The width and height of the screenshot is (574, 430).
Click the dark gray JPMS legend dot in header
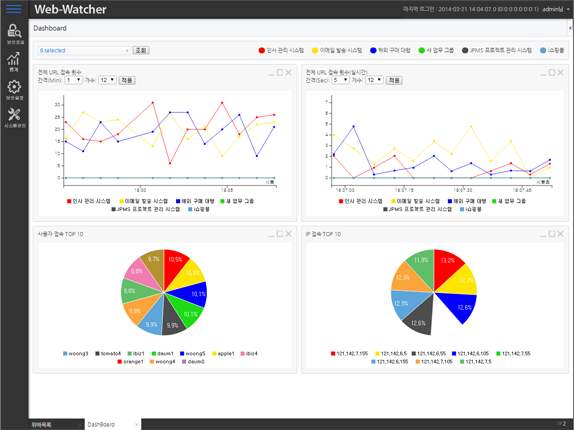pyautogui.click(x=465, y=51)
